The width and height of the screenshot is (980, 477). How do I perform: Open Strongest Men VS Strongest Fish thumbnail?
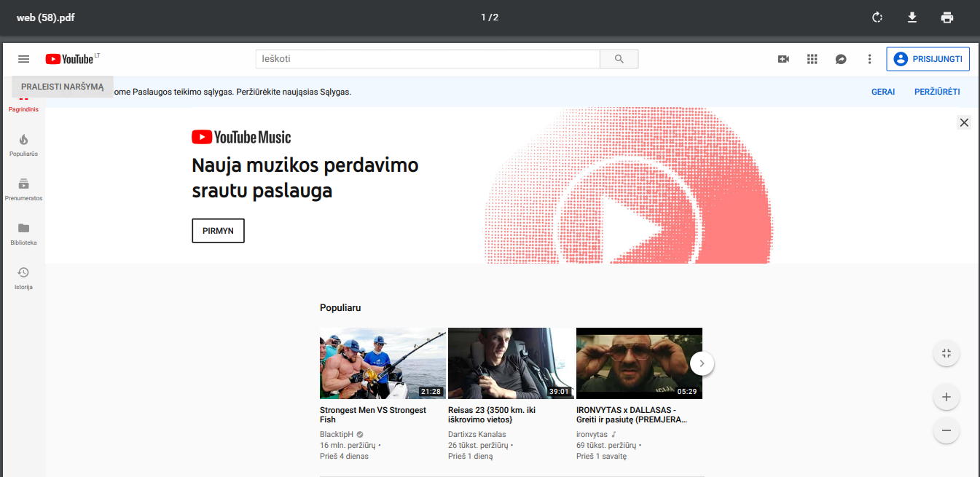(x=383, y=363)
